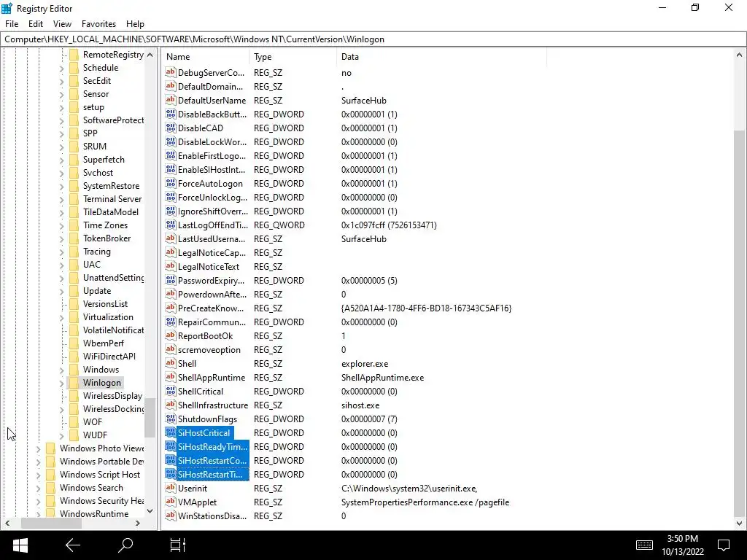This screenshot has height=560, width=747.
Task: Select the scremoveoption value
Action: 209,349
